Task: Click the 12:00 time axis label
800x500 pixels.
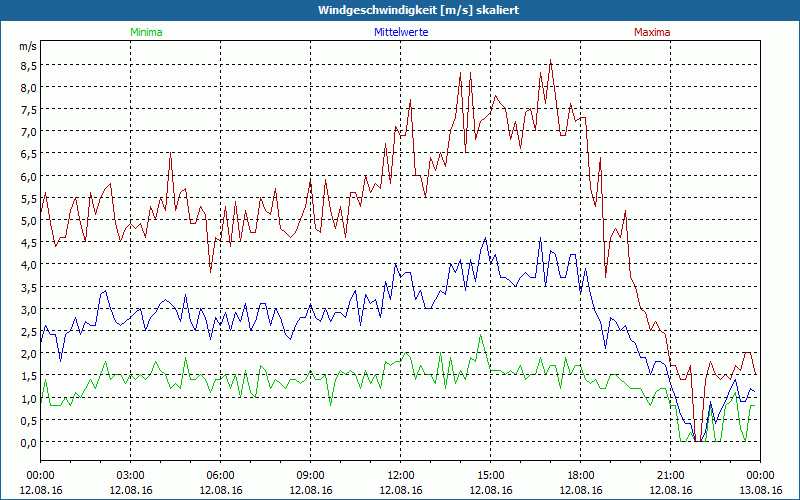Action: click(401, 476)
